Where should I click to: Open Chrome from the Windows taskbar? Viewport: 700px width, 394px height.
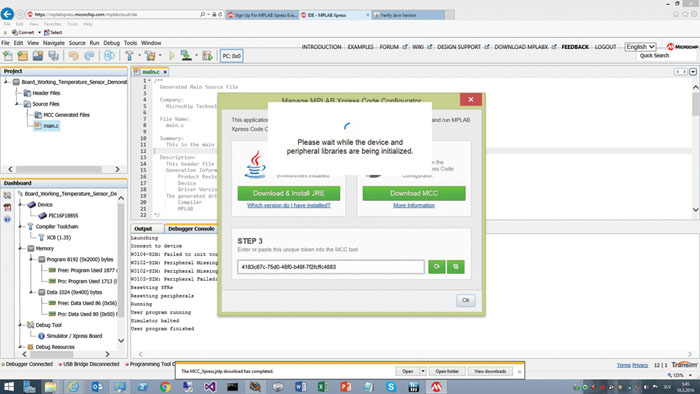[165, 386]
